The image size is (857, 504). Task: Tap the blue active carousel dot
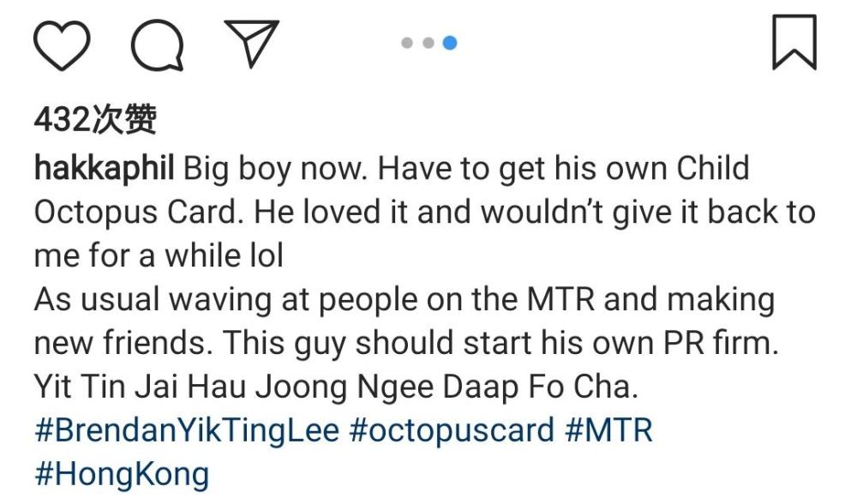pos(449,43)
